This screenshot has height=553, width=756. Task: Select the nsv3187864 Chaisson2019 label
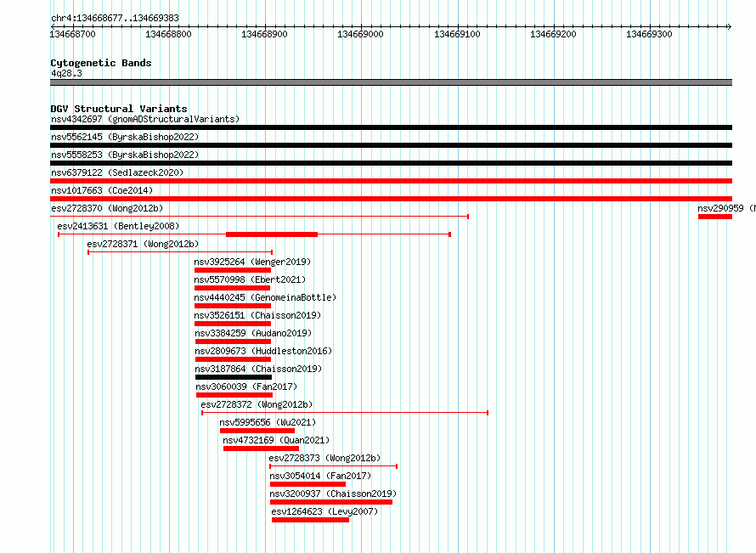pos(258,369)
